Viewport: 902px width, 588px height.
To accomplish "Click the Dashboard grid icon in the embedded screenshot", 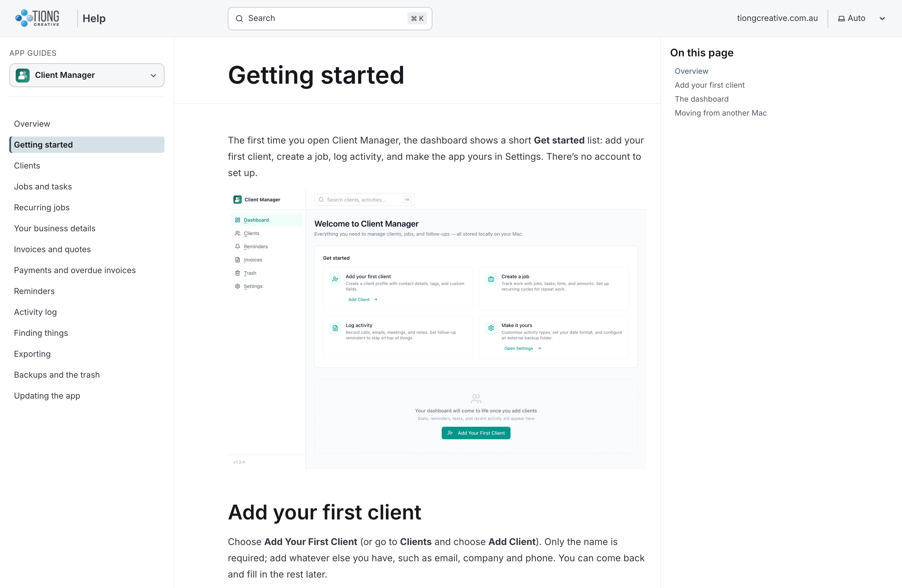I will 238,220.
